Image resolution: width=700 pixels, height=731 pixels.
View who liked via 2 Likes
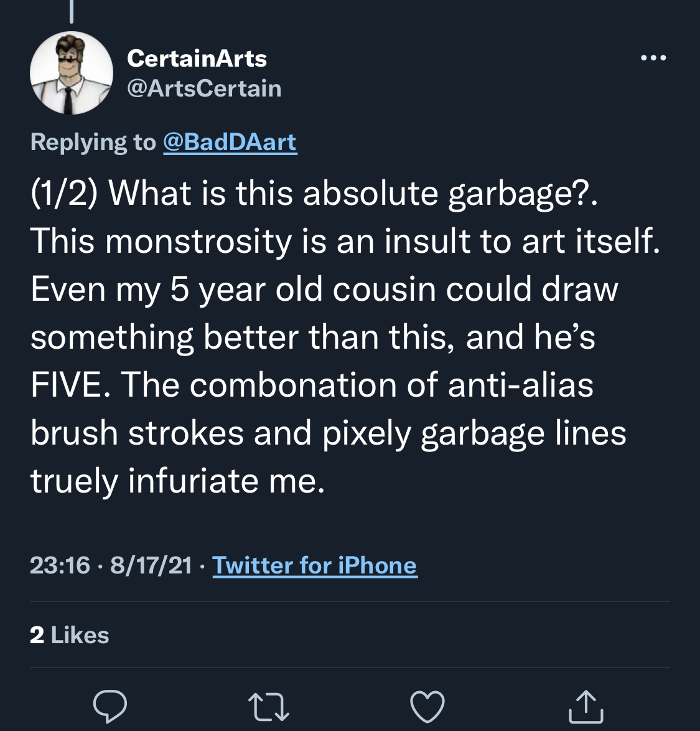[x=70, y=635]
